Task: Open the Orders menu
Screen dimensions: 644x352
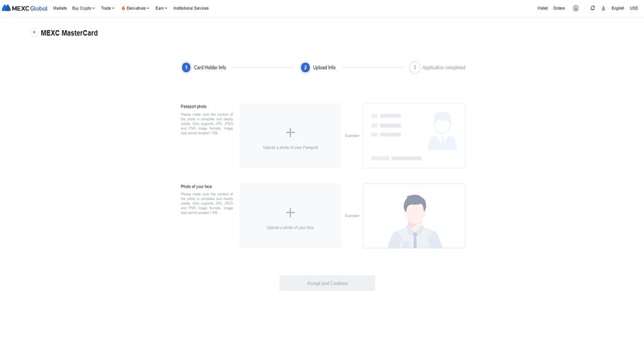Action: click(559, 8)
